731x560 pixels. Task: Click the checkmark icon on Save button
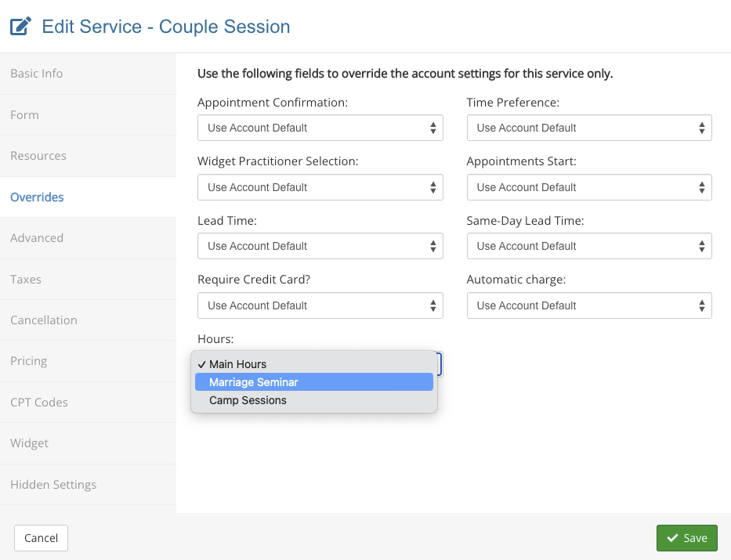[x=672, y=538]
